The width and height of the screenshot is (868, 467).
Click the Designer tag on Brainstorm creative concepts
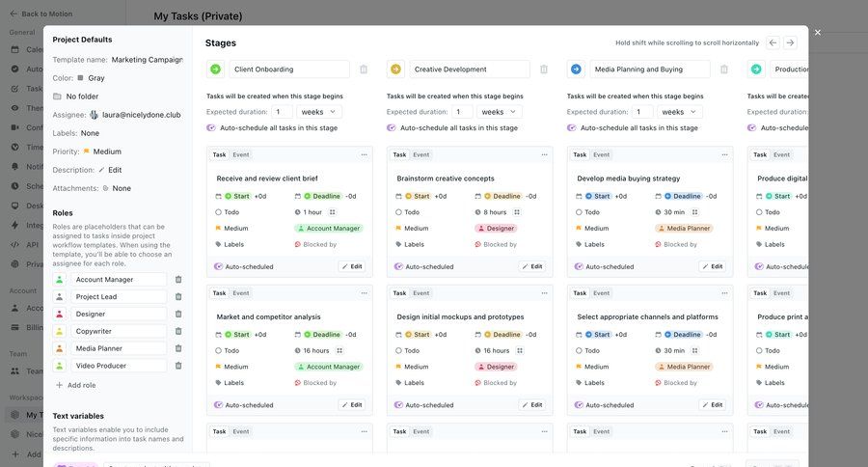pyautogui.click(x=496, y=229)
